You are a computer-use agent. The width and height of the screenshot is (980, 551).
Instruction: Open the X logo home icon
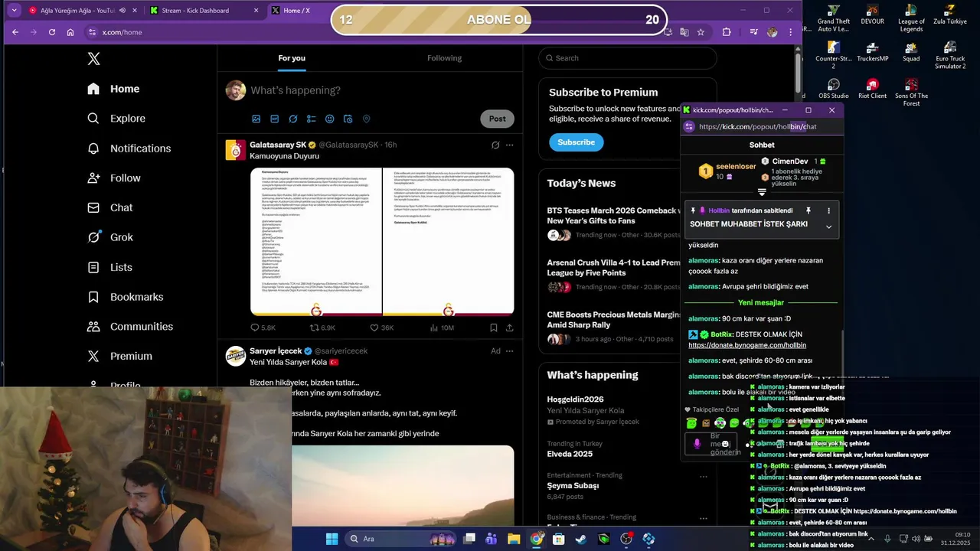[x=93, y=59]
